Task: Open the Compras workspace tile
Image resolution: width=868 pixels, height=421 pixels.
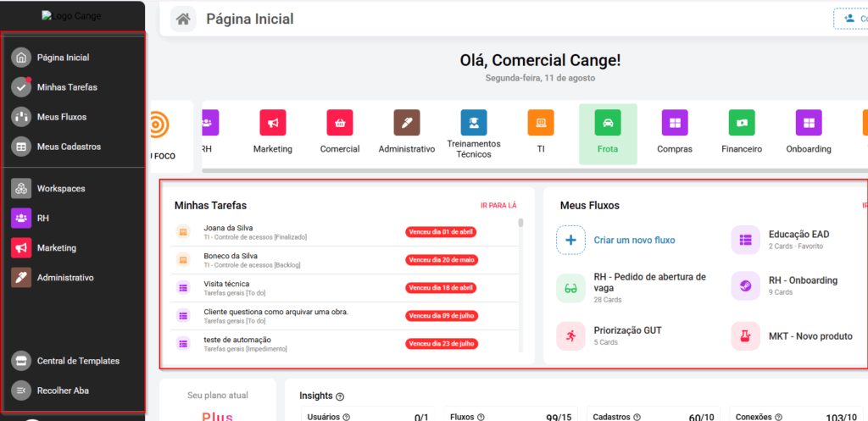Action: [675, 123]
